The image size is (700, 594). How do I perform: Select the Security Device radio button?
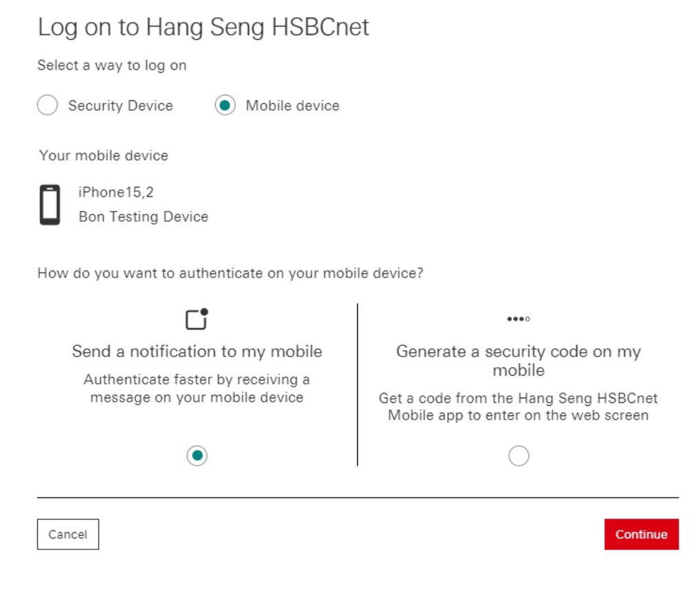pyautogui.click(x=47, y=105)
